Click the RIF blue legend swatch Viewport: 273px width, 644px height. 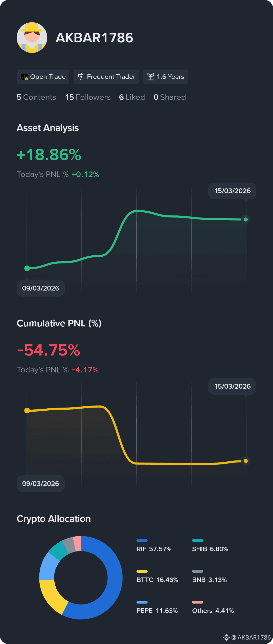142,541
